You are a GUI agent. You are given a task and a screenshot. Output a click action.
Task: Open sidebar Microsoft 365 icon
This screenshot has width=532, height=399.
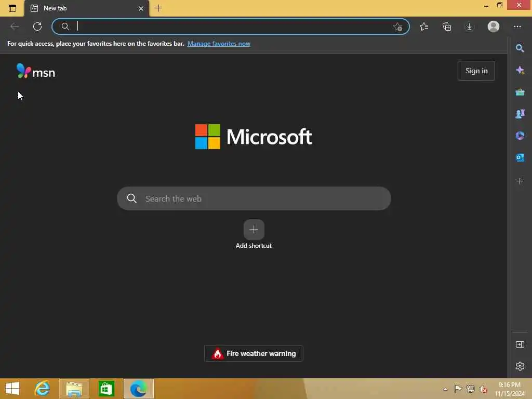point(520,136)
